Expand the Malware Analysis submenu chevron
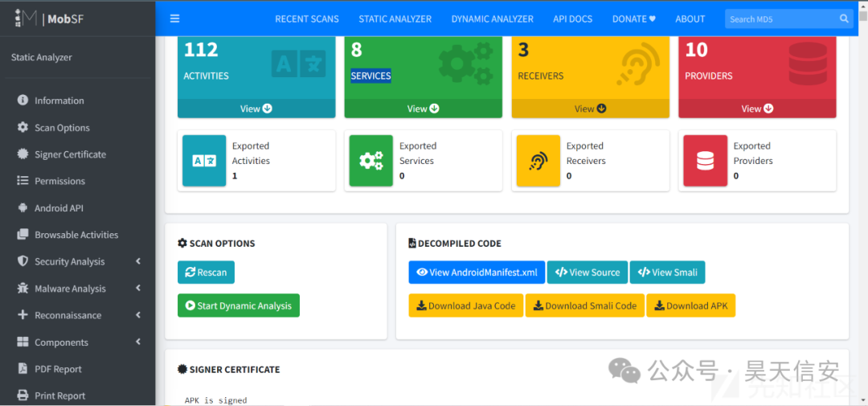This screenshot has width=868, height=406. [138, 288]
